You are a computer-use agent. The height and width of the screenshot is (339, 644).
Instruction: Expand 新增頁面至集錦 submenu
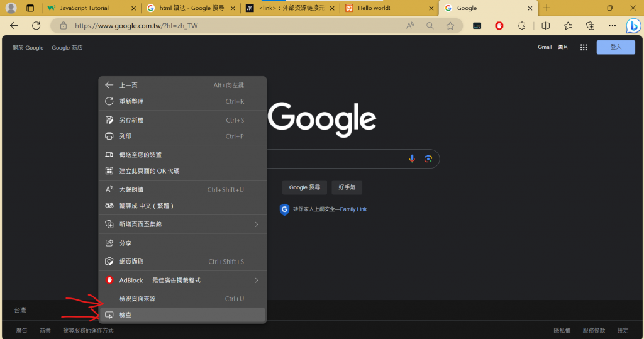coord(182,224)
